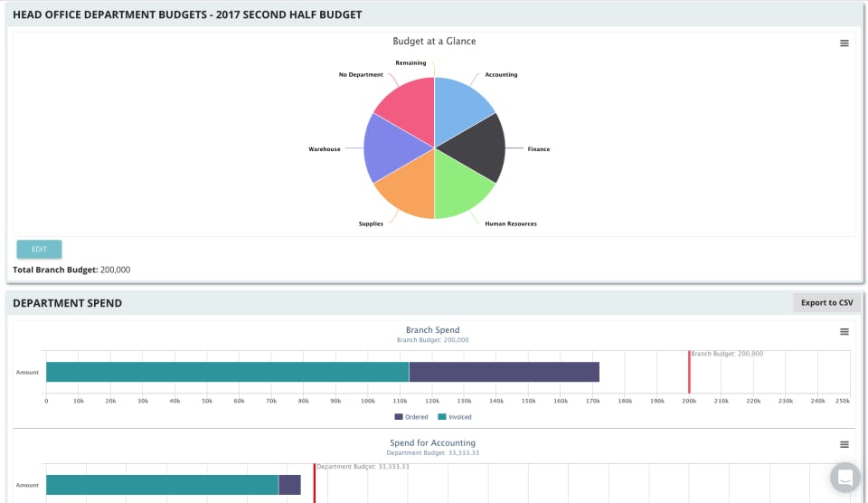Click the EDIT budget button
868x503 pixels.
pos(39,250)
